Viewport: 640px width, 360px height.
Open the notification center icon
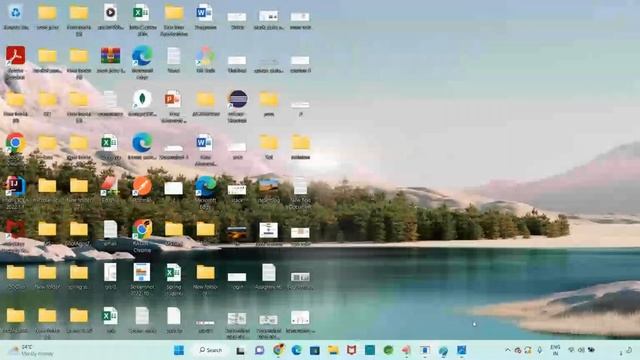629,350
